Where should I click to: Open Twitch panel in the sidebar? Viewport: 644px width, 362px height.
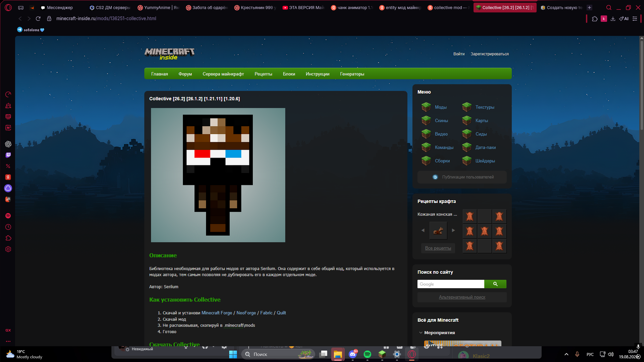coord(8,155)
